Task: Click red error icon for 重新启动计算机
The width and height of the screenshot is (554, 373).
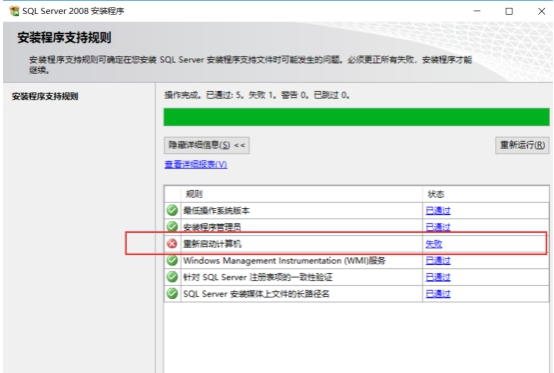Action: click(172, 243)
